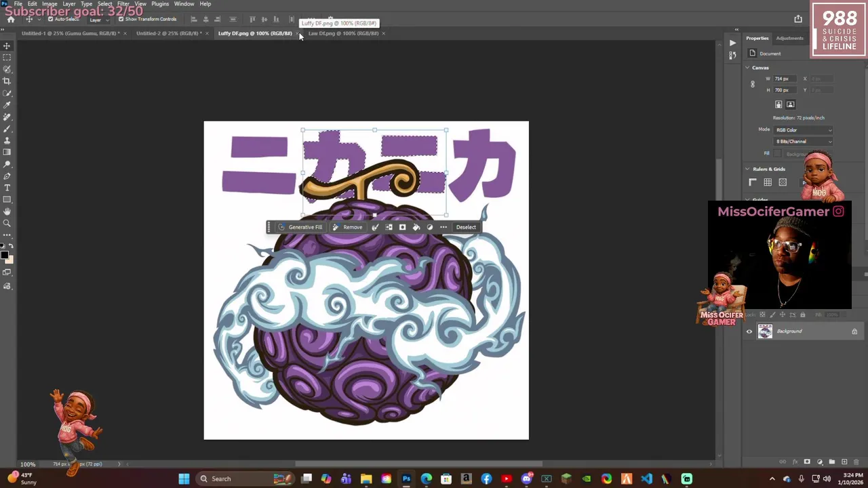Open the RGB Color mode dropdown

coord(804,130)
